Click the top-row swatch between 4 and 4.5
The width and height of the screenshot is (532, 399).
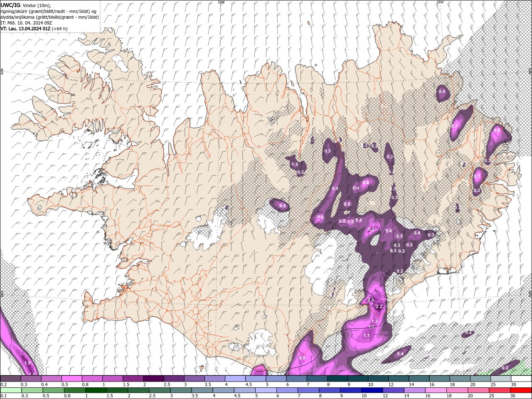(235, 378)
